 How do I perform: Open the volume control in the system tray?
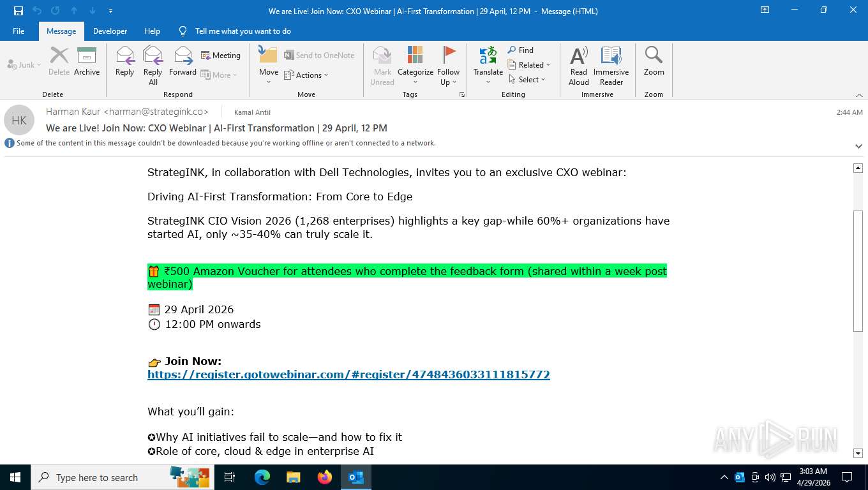(x=770, y=477)
